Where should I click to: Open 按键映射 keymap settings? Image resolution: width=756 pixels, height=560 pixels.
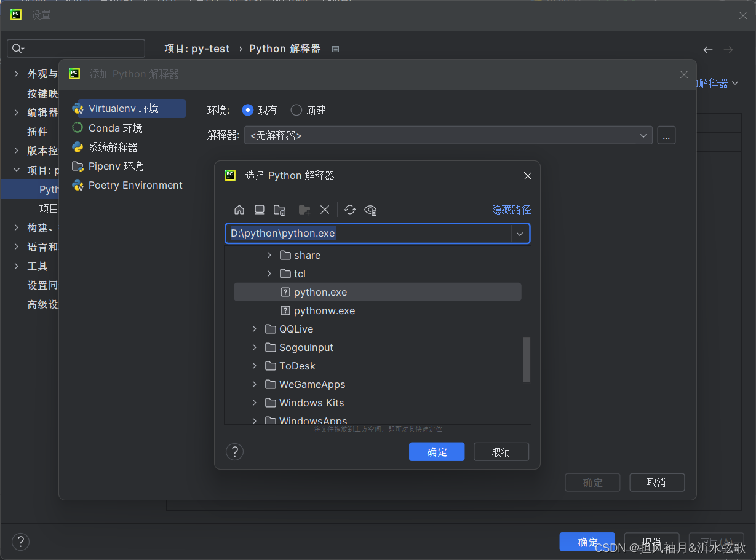(42, 93)
